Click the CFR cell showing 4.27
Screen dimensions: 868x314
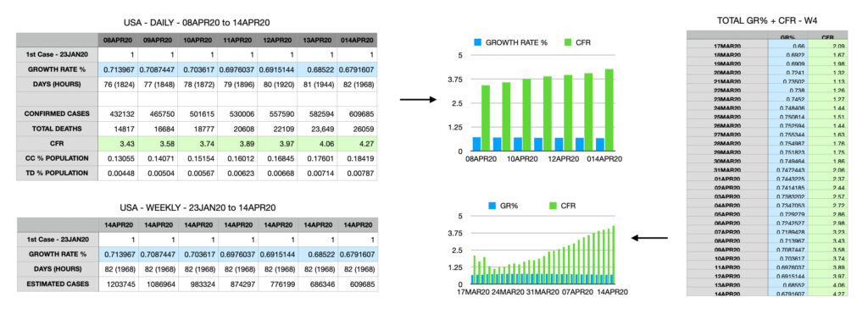point(357,143)
